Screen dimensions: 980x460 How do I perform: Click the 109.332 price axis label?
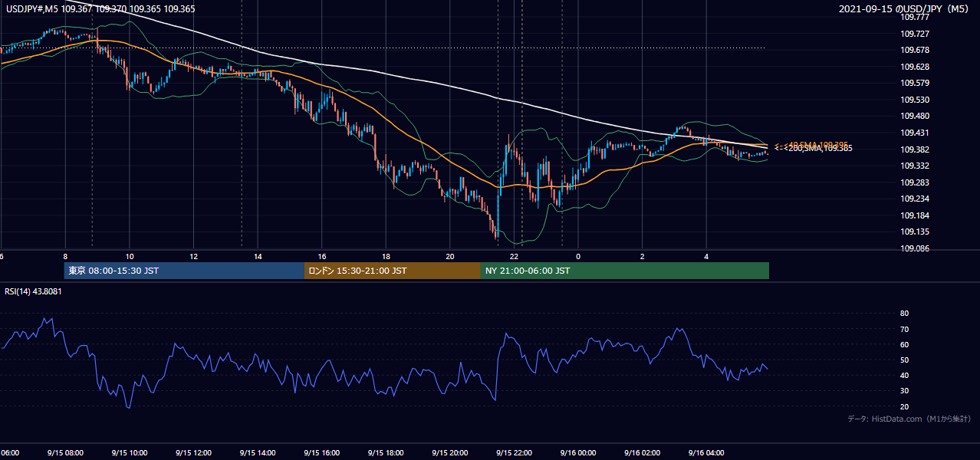(915, 166)
